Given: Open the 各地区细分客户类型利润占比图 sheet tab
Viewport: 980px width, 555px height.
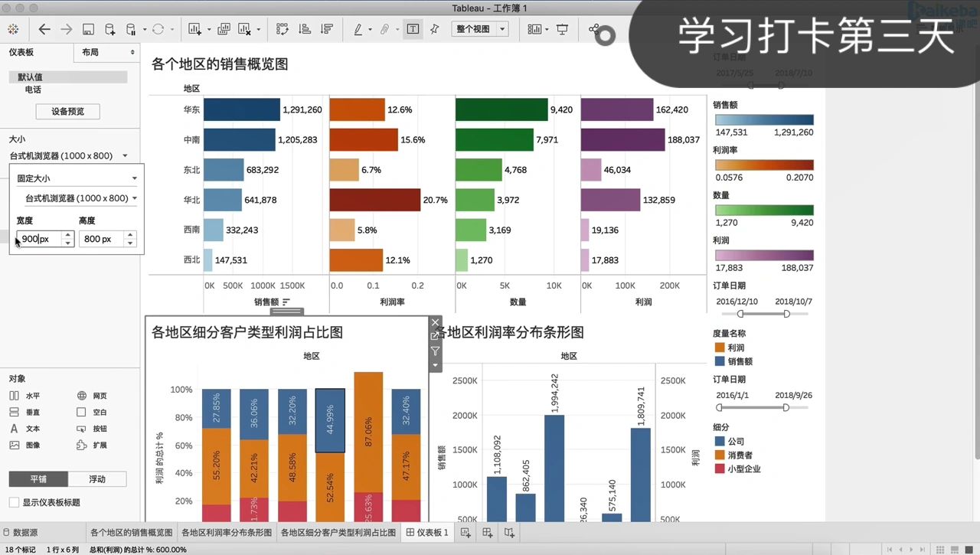Looking at the screenshot, I should coord(338,532).
